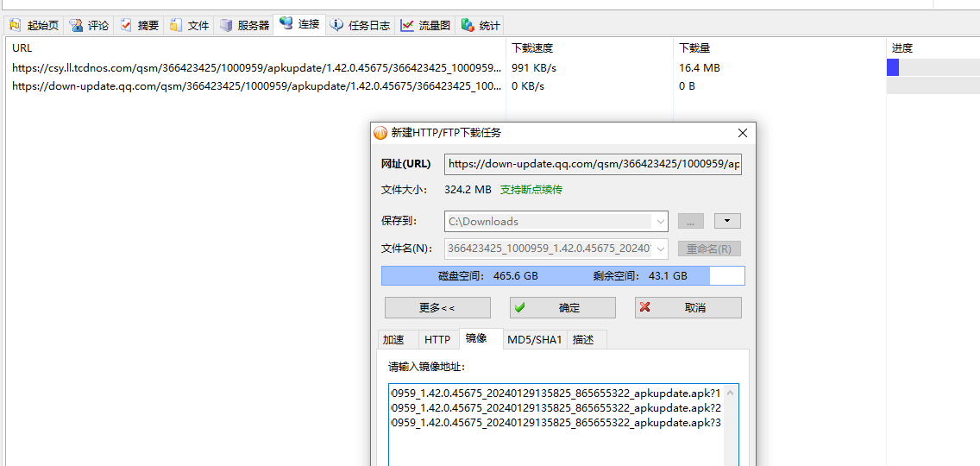
Task: Click the small black arrow menu button
Action: [x=727, y=222]
